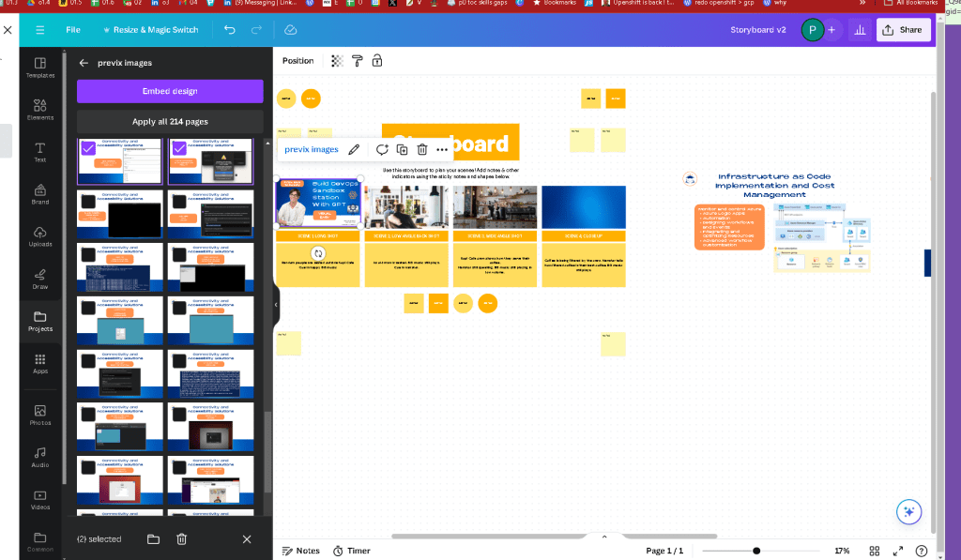Image resolution: width=961 pixels, height=560 pixels.
Task: Open the P profile avatar
Action: [x=813, y=29]
